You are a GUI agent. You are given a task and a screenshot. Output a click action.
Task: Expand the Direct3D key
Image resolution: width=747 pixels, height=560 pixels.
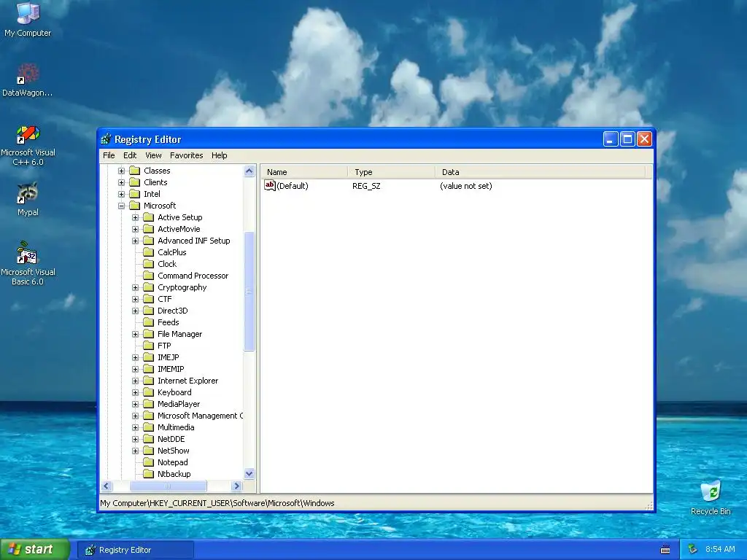click(x=135, y=311)
